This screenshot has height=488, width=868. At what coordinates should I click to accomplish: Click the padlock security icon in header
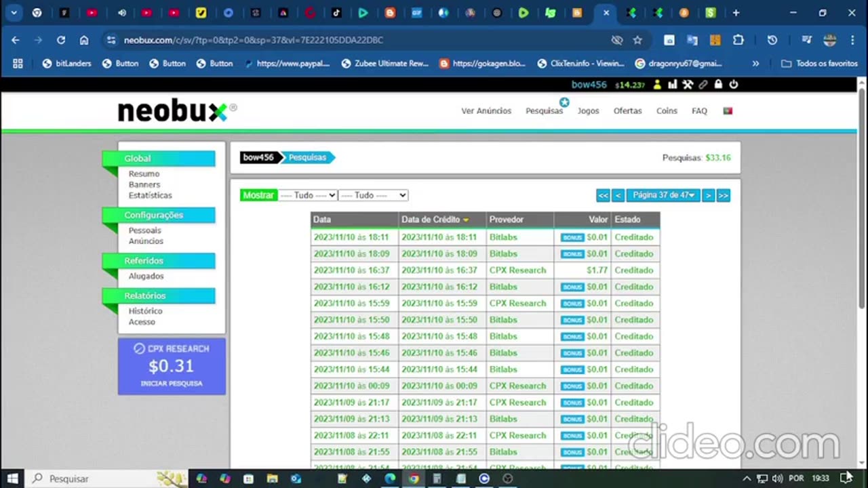point(718,85)
